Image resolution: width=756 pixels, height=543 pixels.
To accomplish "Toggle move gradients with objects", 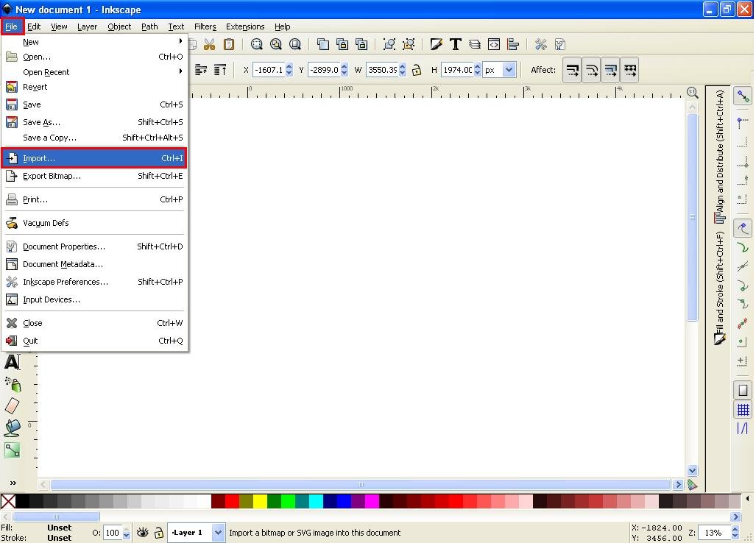I will point(611,71).
